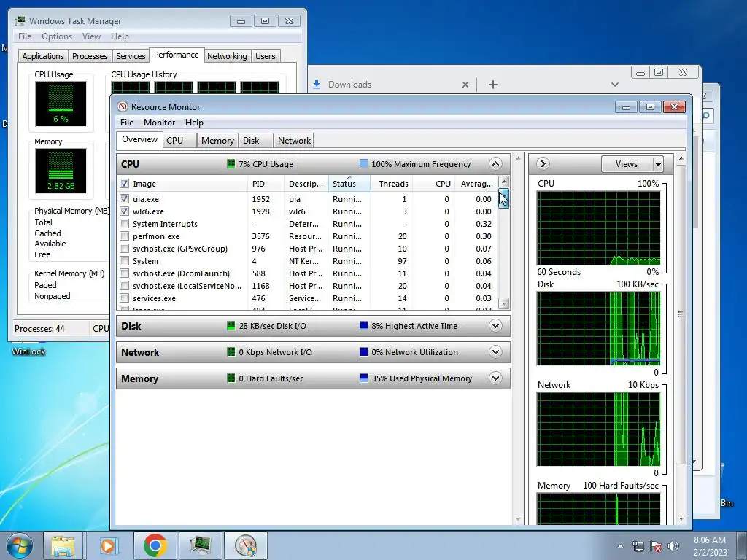
Task: Check the services.exe process checkbox
Action: click(x=124, y=297)
